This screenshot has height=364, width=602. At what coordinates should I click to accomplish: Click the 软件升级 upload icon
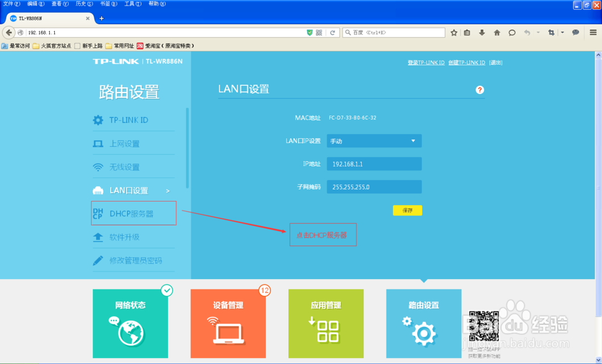point(98,238)
